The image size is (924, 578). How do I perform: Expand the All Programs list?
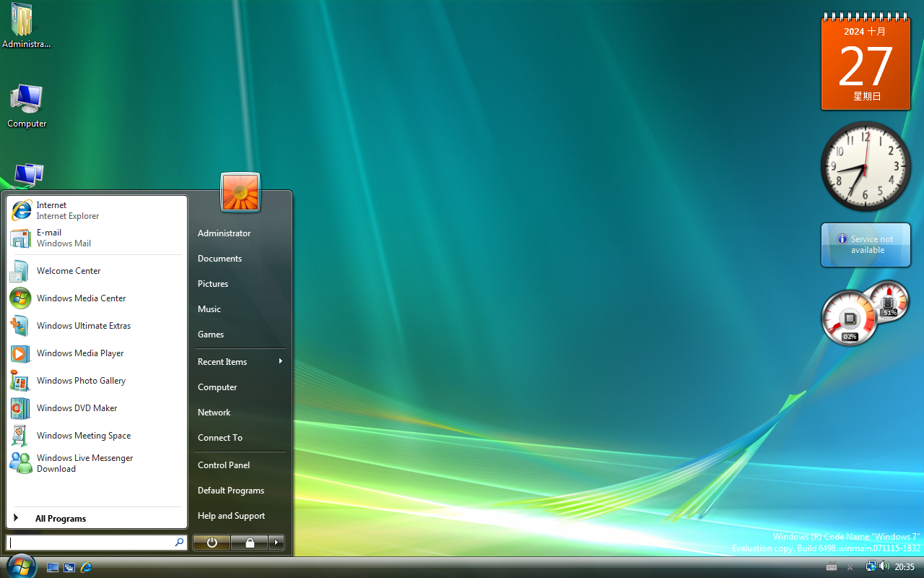pos(97,518)
